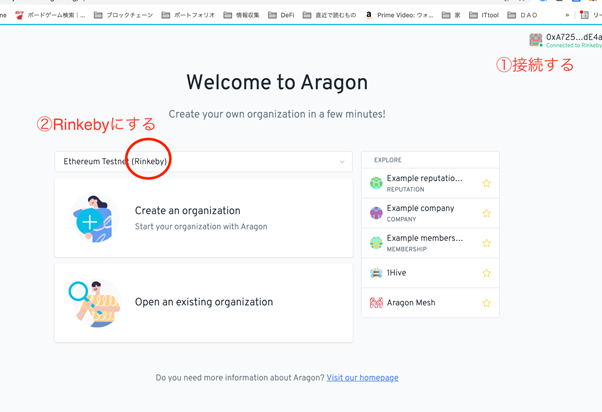This screenshot has height=412, width=602.
Task: Open the ブロックチェーン bookmark folder
Action: (x=124, y=15)
